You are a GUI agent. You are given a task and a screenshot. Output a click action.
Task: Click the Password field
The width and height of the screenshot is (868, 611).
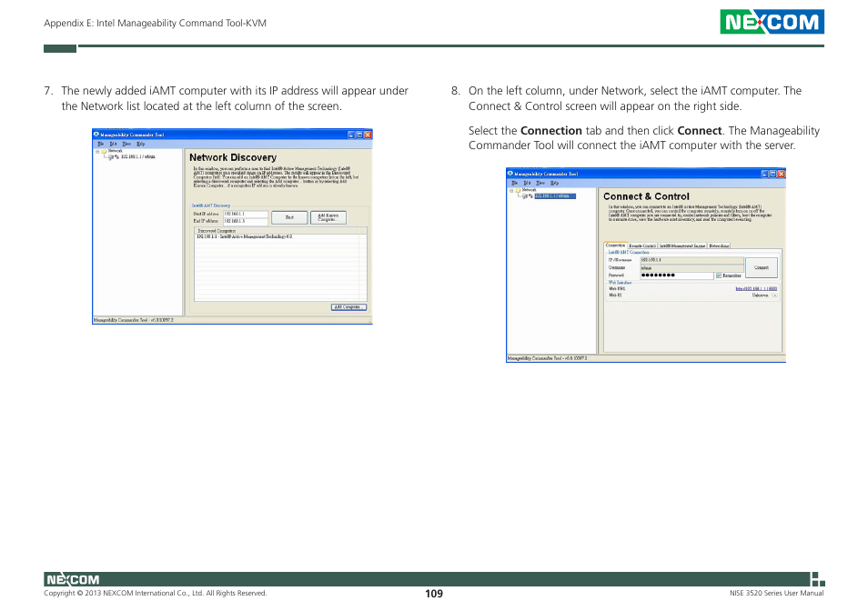(x=676, y=275)
